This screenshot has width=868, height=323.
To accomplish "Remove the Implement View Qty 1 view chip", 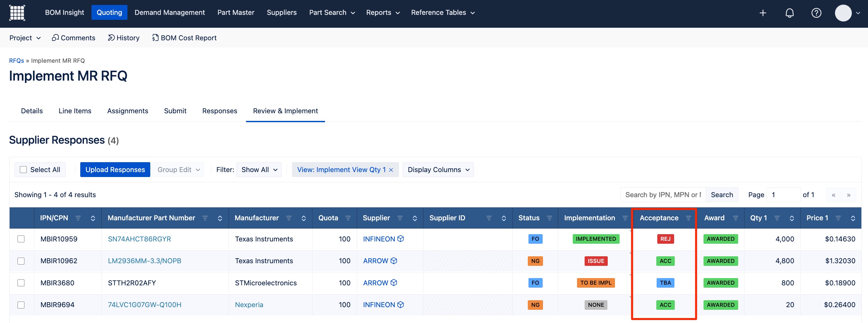I will [x=391, y=170].
